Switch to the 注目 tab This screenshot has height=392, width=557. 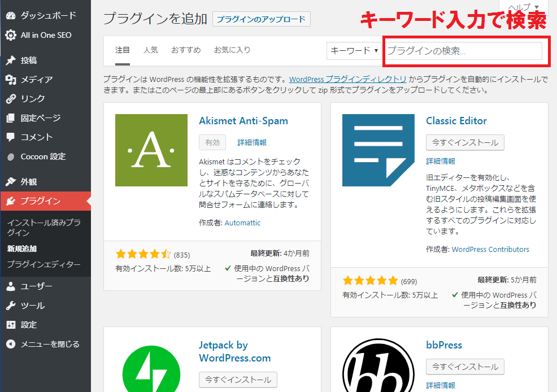(122, 50)
